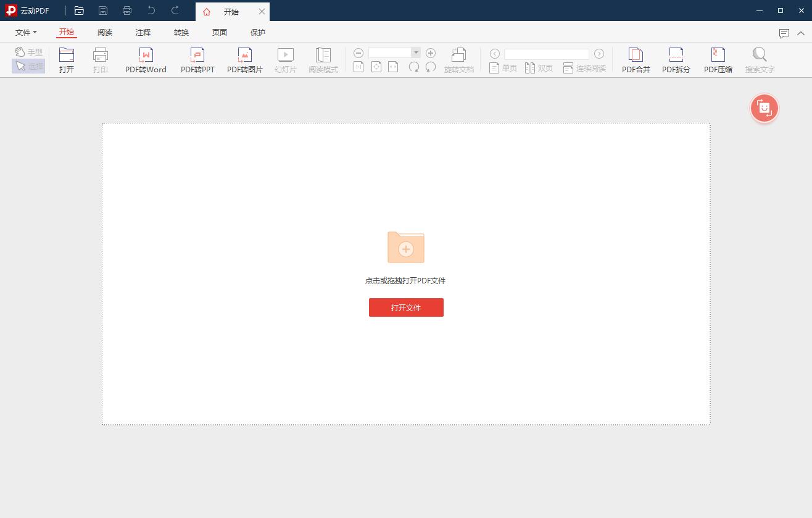Click the fit width icon

(x=393, y=67)
